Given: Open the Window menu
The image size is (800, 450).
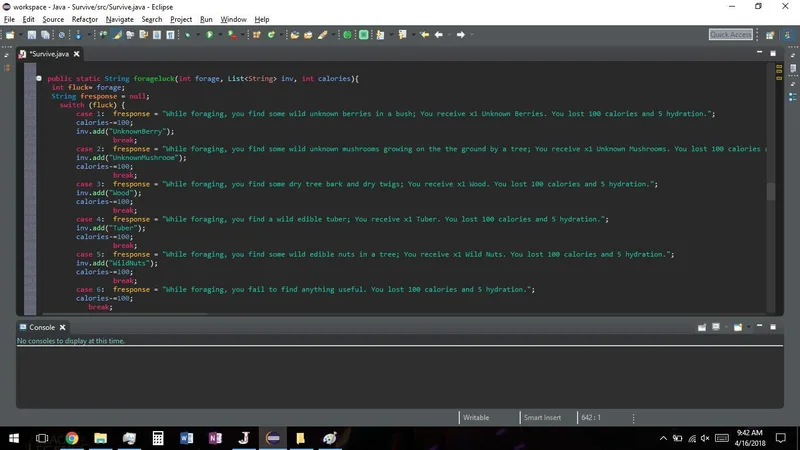Looking at the screenshot, I should coord(233,19).
